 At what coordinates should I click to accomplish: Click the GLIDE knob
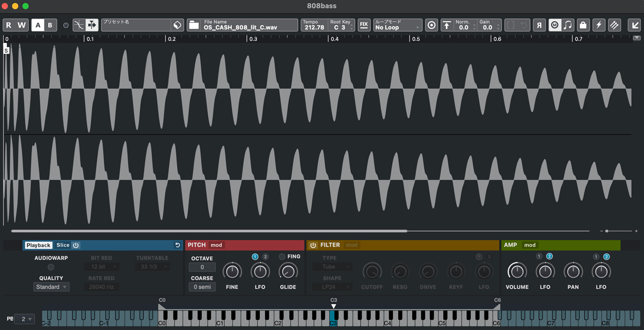(288, 271)
